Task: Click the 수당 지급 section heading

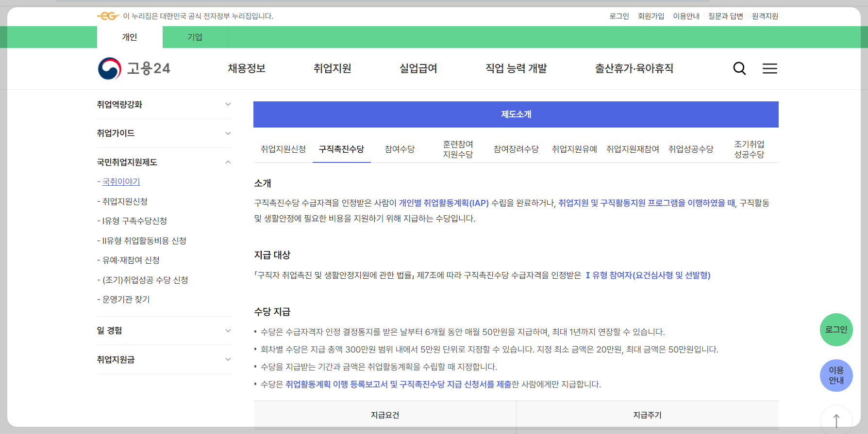Action: tap(272, 312)
